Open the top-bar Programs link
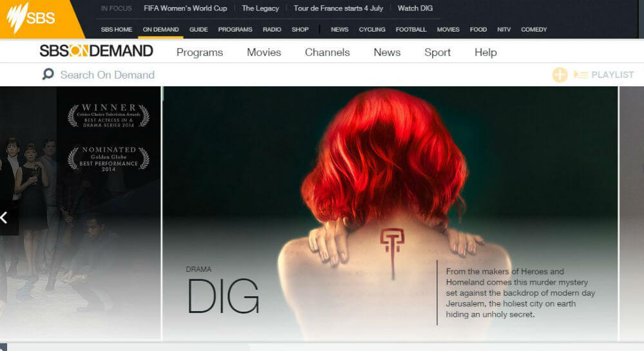 pyautogui.click(x=235, y=30)
